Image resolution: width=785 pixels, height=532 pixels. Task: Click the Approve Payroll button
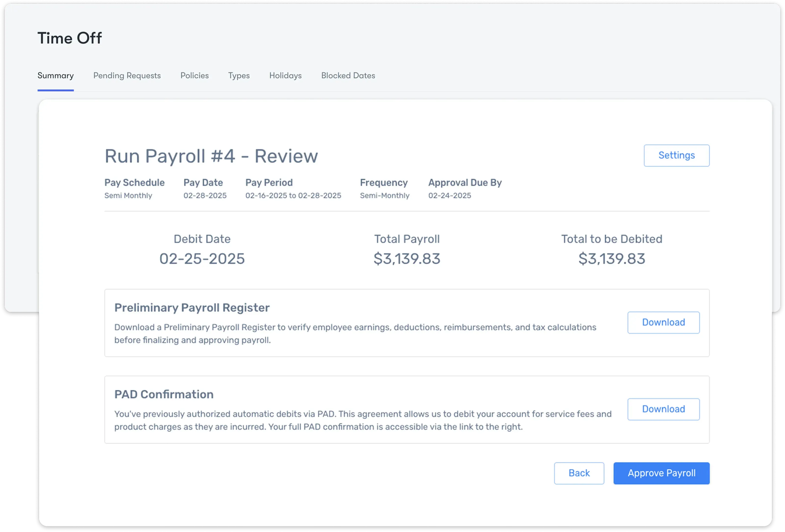(661, 473)
